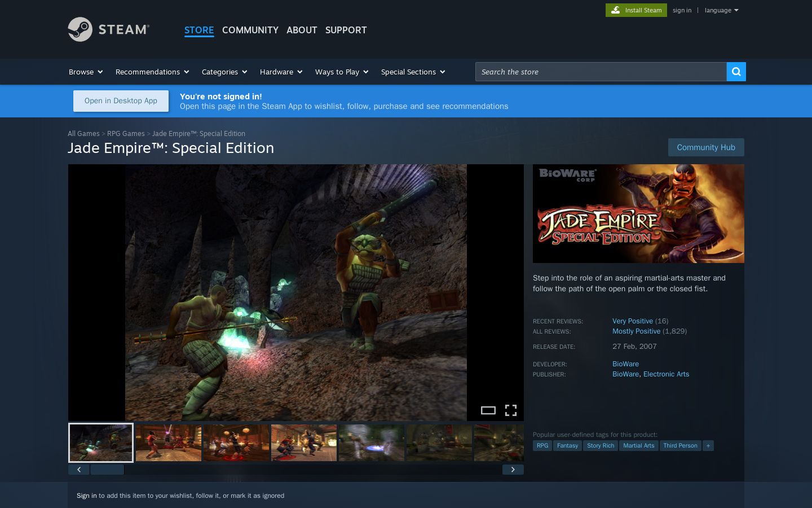Click the screenshot strip scrollbar handle
Screen dimensions: 812x508
[x=107, y=470]
